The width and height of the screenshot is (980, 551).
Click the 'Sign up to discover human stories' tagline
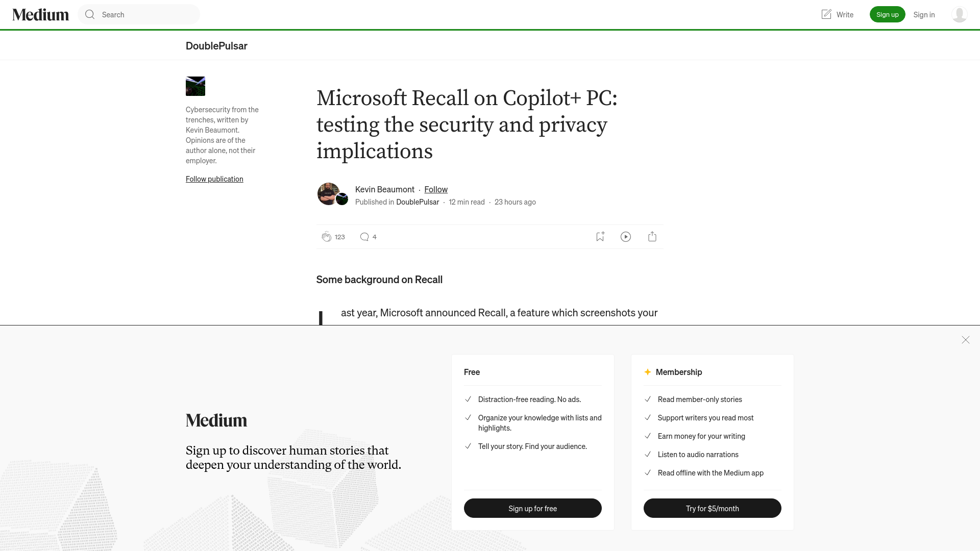[x=293, y=458]
